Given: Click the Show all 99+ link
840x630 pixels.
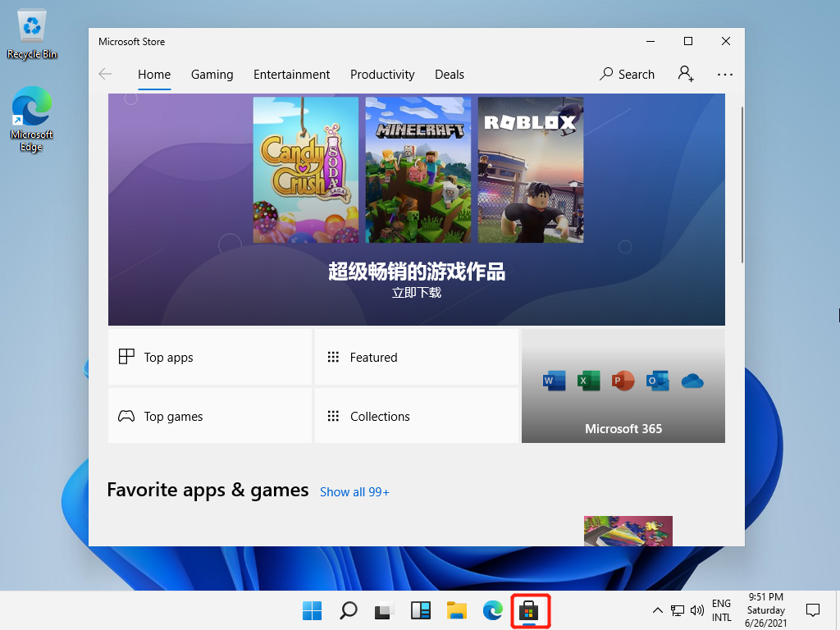Looking at the screenshot, I should click(354, 492).
